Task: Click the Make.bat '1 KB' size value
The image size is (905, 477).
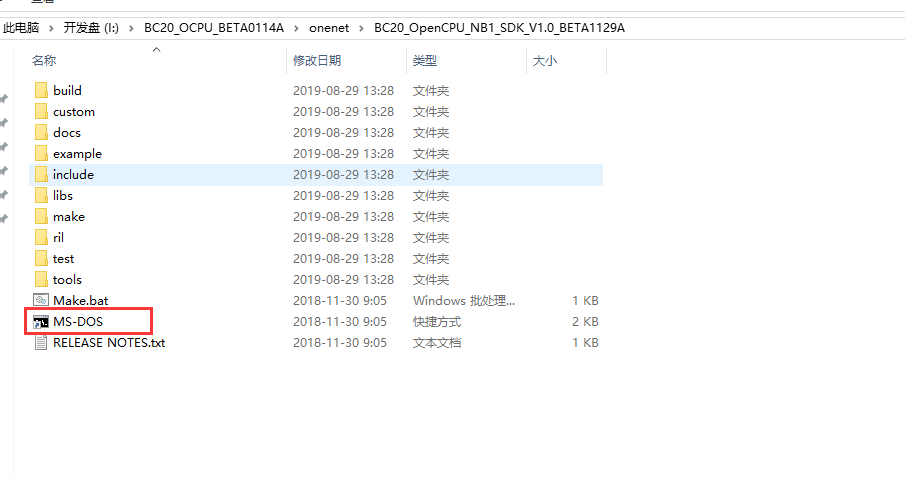Action: pyautogui.click(x=585, y=300)
